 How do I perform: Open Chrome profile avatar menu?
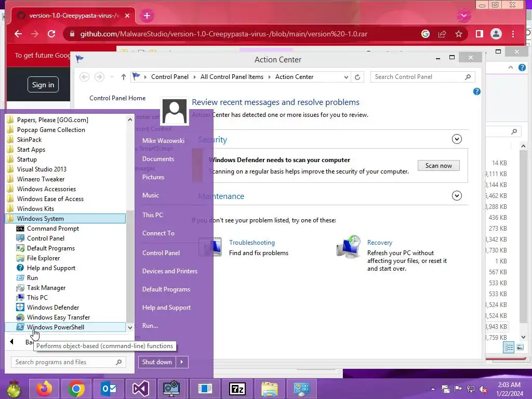click(496, 34)
